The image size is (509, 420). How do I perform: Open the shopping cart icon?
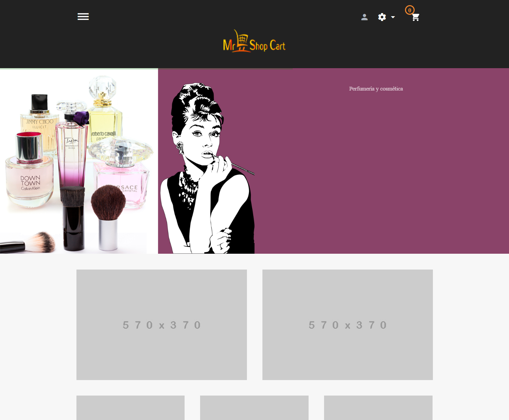(x=416, y=17)
